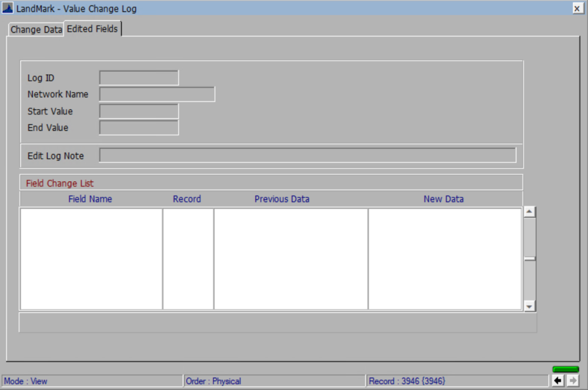The height and width of the screenshot is (390, 588).
Task: Click inside the Start Value field
Action: (x=138, y=111)
